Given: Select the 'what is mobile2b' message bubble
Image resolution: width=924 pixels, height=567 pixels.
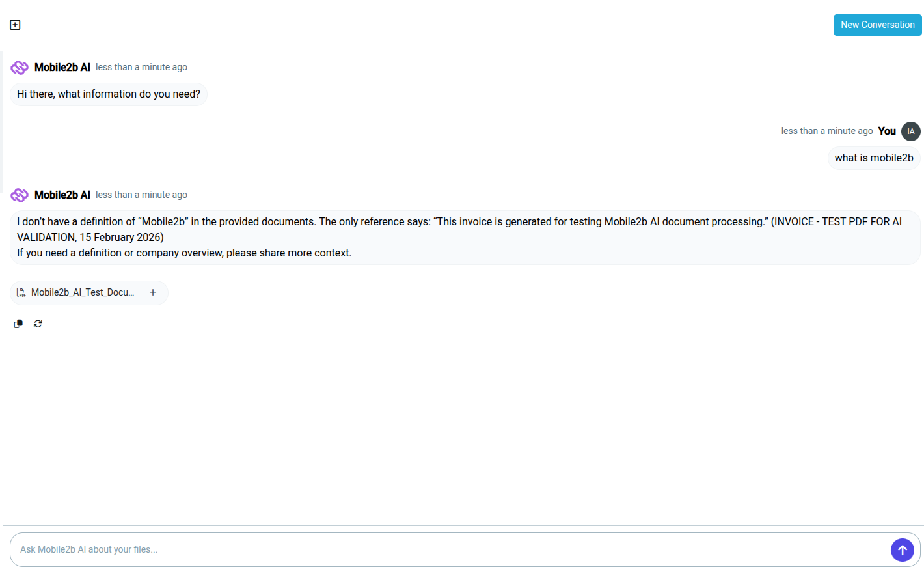Looking at the screenshot, I should [x=874, y=158].
